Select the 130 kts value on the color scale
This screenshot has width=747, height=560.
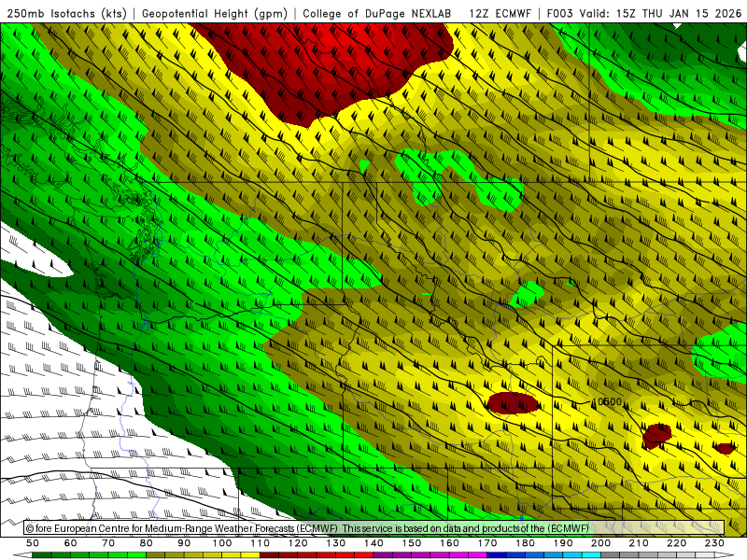pos(336,543)
